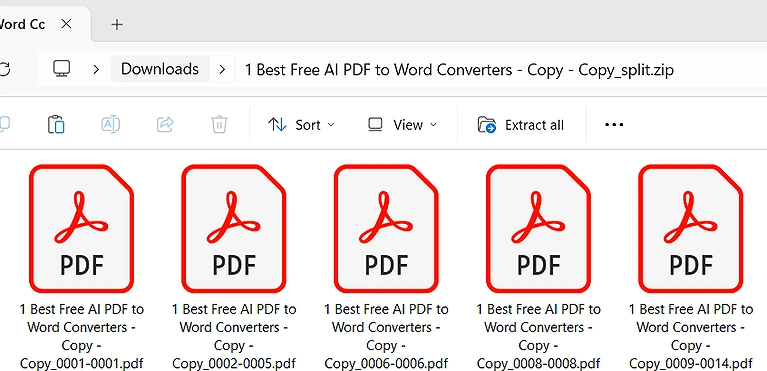Image resolution: width=767 pixels, height=371 pixels.
Task: Click the Share icon in the toolbar
Action: 165,124
